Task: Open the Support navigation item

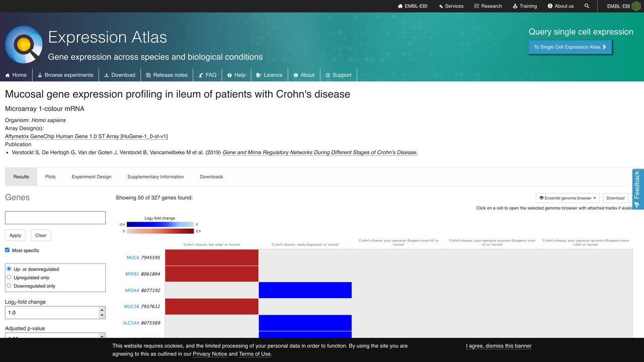Action: coord(338,75)
